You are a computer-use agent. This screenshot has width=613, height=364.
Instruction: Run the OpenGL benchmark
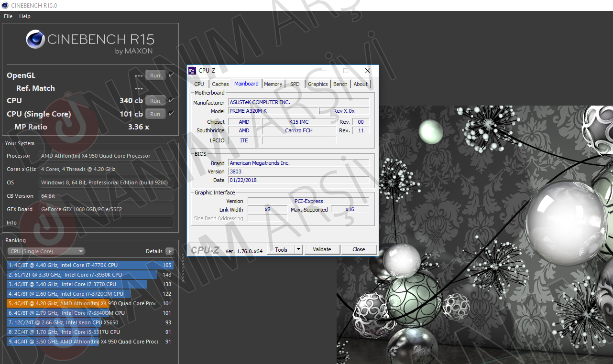[x=155, y=75]
